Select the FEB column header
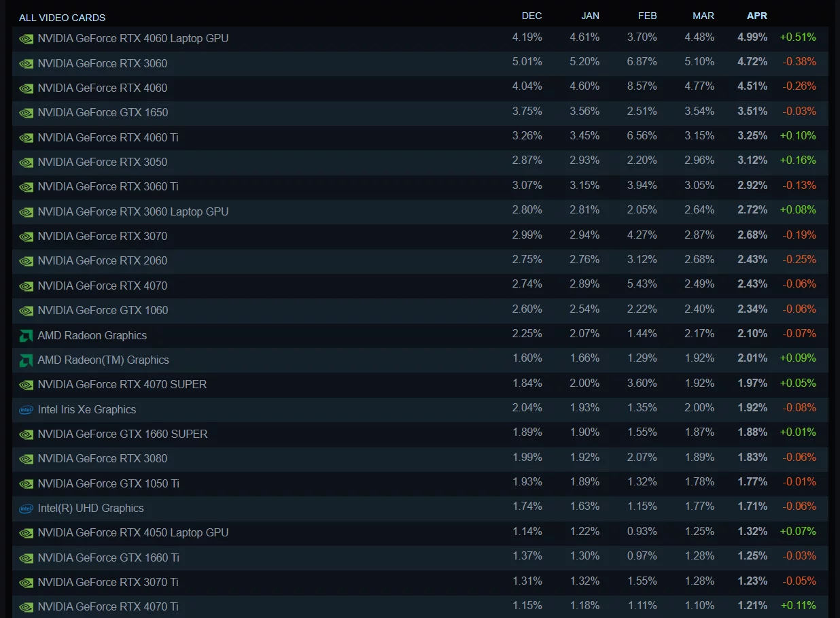The height and width of the screenshot is (618, 840). (x=647, y=16)
